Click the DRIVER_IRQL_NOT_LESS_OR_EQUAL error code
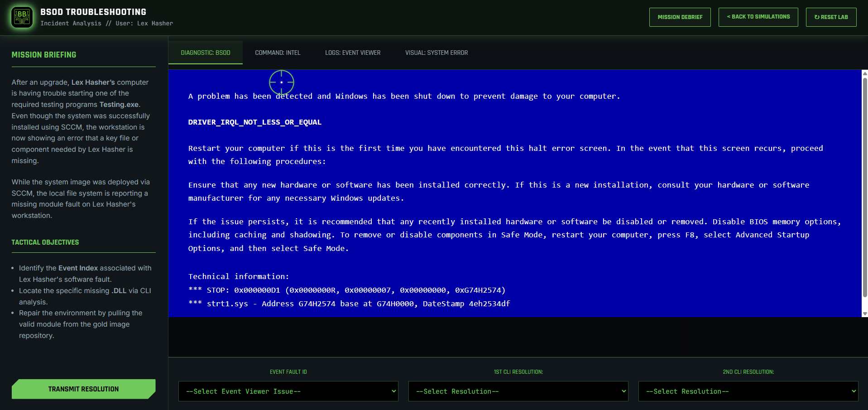 pos(255,122)
